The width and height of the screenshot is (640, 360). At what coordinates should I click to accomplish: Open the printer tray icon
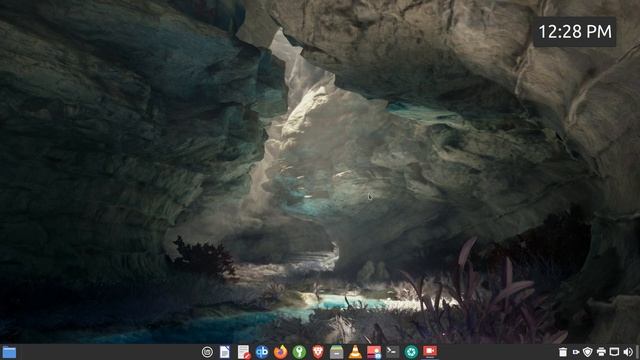tap(601, 352)
